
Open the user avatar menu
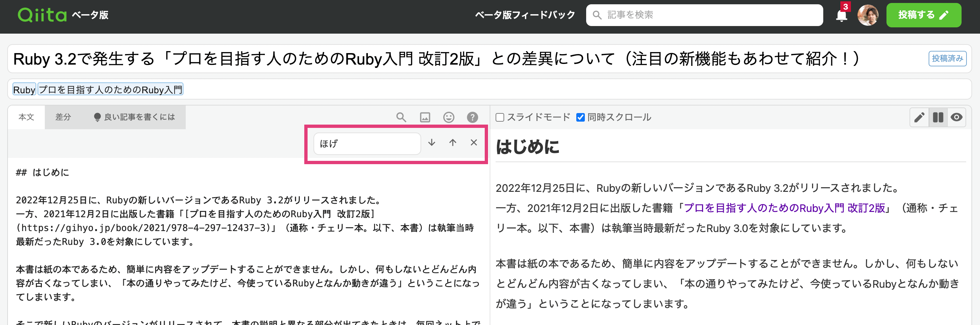click(x=868, y=15)
